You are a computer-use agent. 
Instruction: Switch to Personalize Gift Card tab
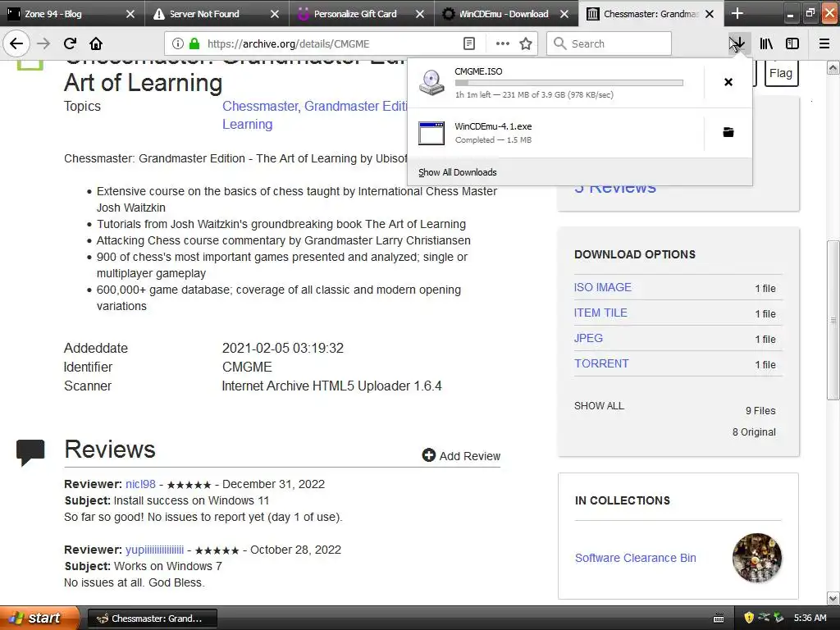tap(354, 14)
